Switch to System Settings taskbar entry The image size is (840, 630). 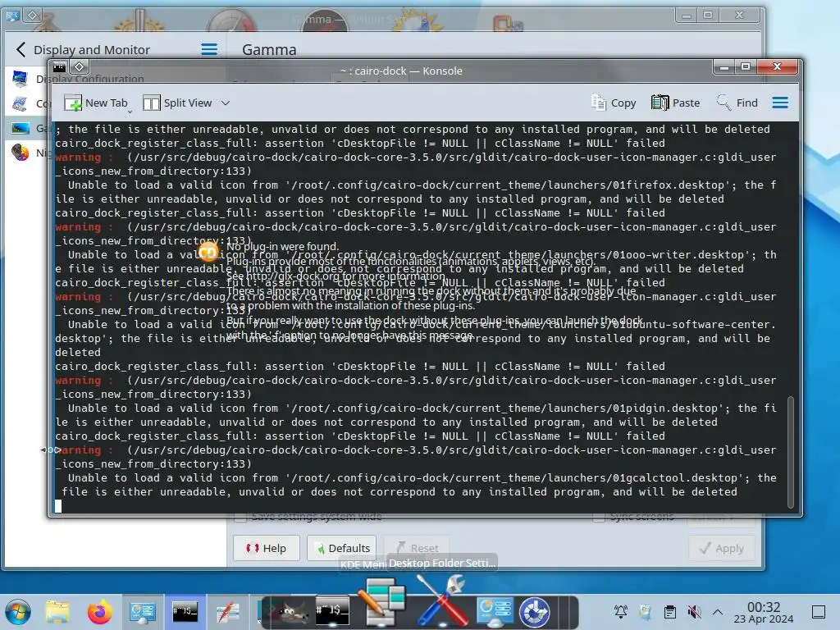[x=143, y=612]
